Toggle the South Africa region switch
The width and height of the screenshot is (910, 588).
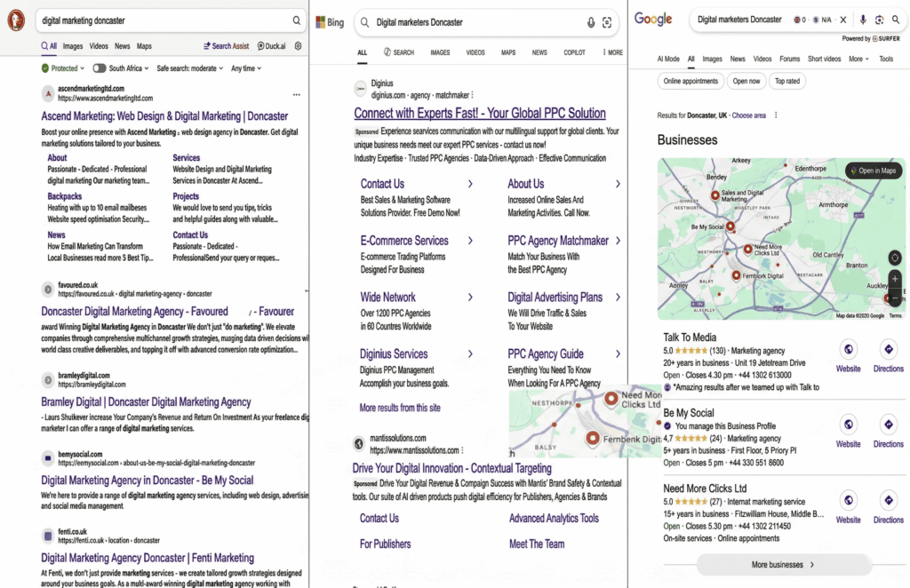tap(100, 68)
